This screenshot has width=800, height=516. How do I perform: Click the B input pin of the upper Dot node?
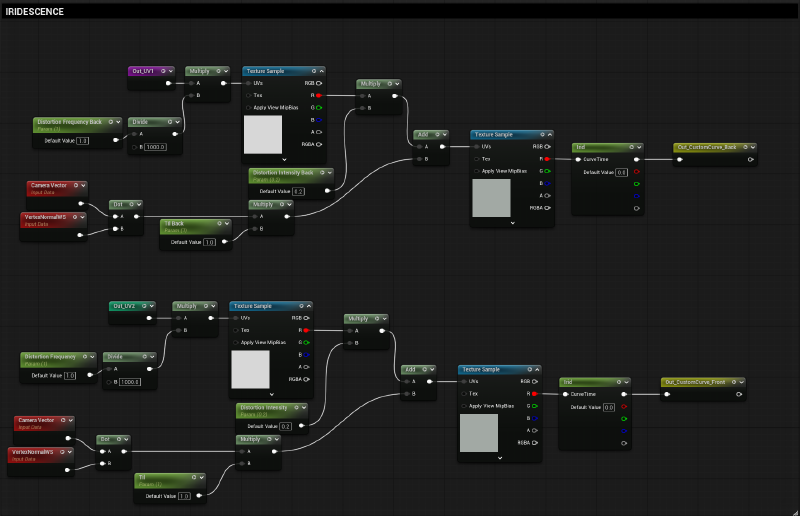[114, 229]
